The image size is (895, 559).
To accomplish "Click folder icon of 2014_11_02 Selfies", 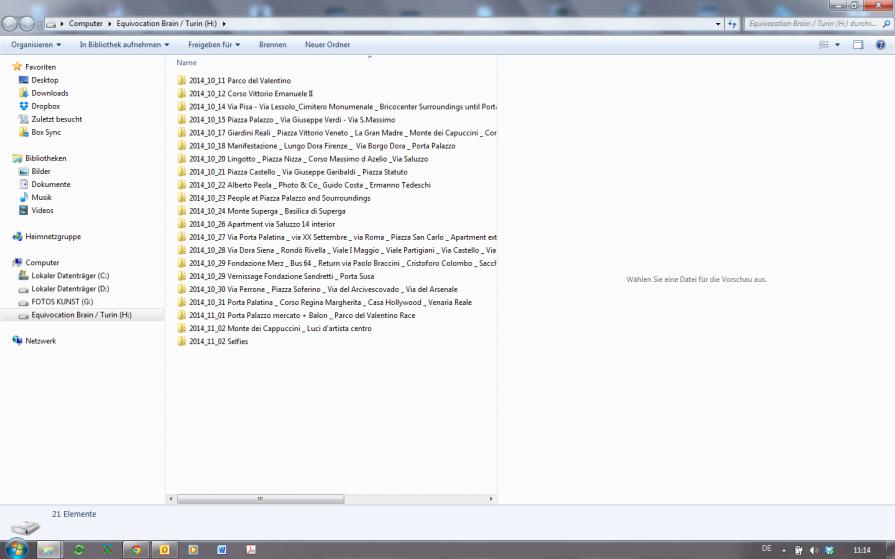I will (x=182, y=341).
